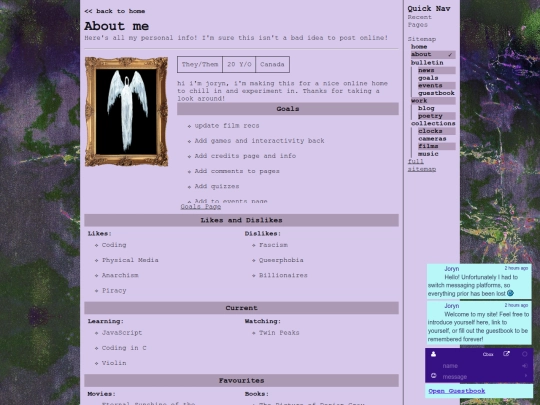Click Joryn's 'Welcome to my site' chat message
540x405 pixels.
479,323
